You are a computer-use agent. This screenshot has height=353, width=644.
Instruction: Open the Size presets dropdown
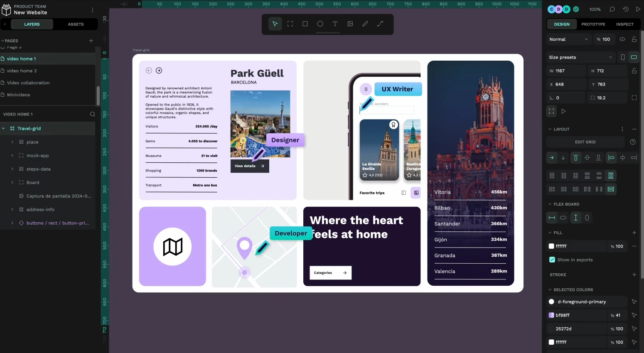[x=580, y=57]
